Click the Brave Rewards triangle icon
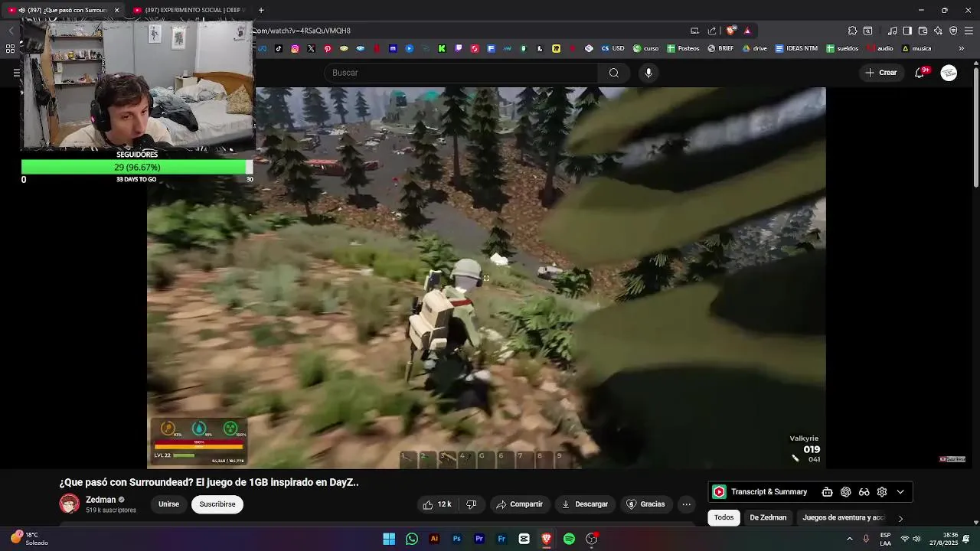 pos(747,31)
